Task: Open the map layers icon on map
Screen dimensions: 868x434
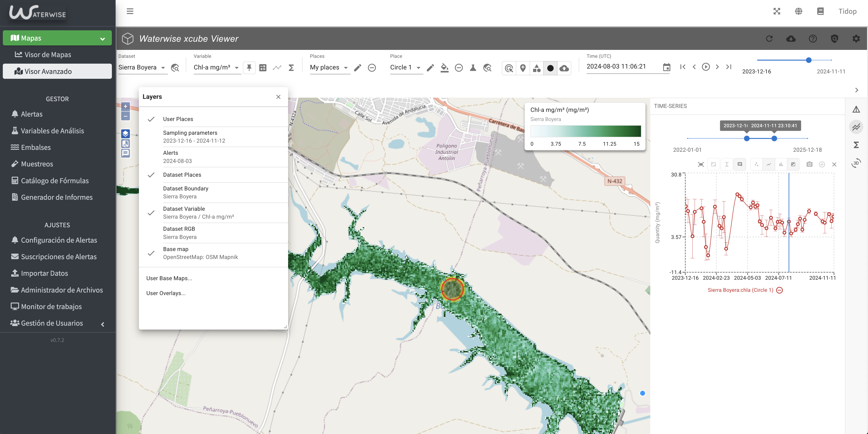Action: pyautogui.click(x=125, y=133)
